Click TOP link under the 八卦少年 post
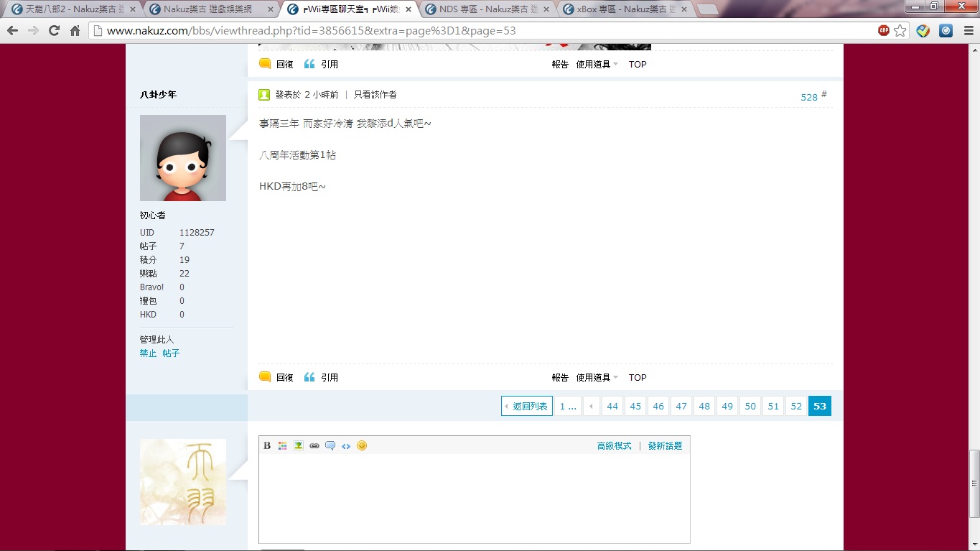This screenshot has width=980, height=551. point(638,377)
